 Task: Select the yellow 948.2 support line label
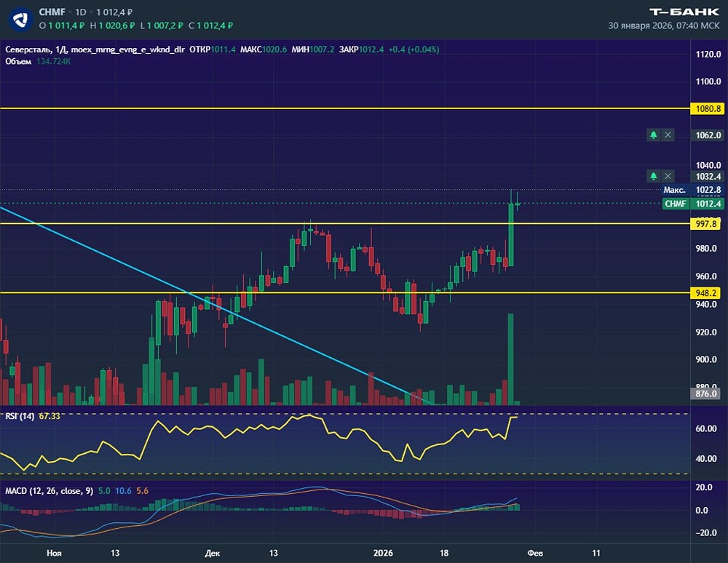[x=707, y=293]
